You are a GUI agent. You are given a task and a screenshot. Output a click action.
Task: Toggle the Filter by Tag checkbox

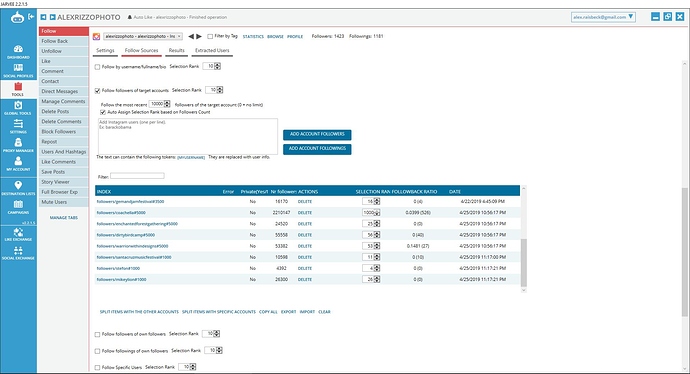[210, 37]
